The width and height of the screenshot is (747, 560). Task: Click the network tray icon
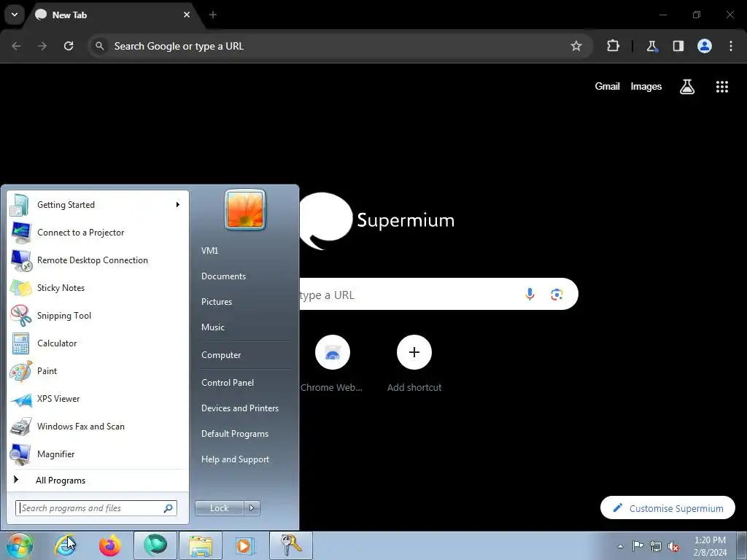coord(656,546)
